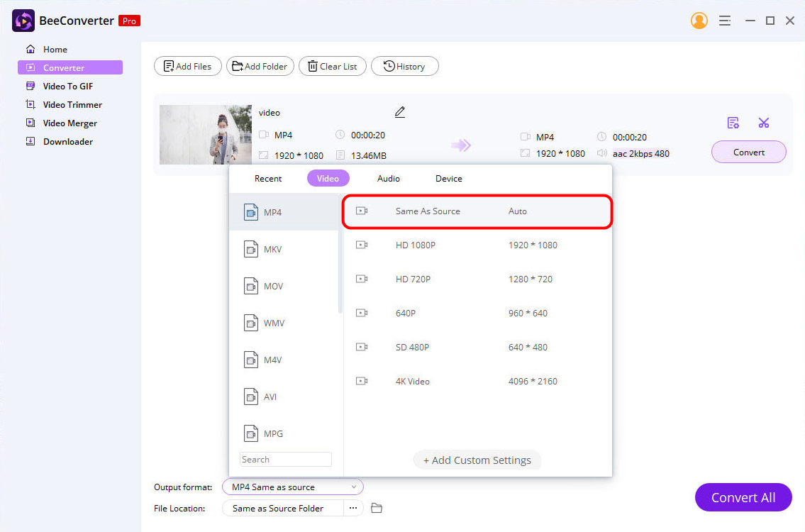Open Video To GIF in sidebar

click(x=67, y=86)
